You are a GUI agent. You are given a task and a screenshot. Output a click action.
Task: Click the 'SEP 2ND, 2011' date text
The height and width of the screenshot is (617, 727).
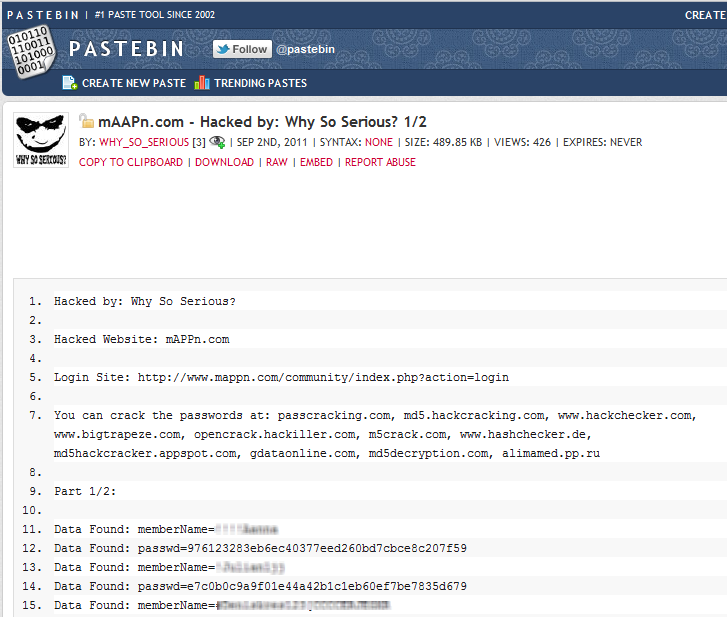tap(272, 142)
